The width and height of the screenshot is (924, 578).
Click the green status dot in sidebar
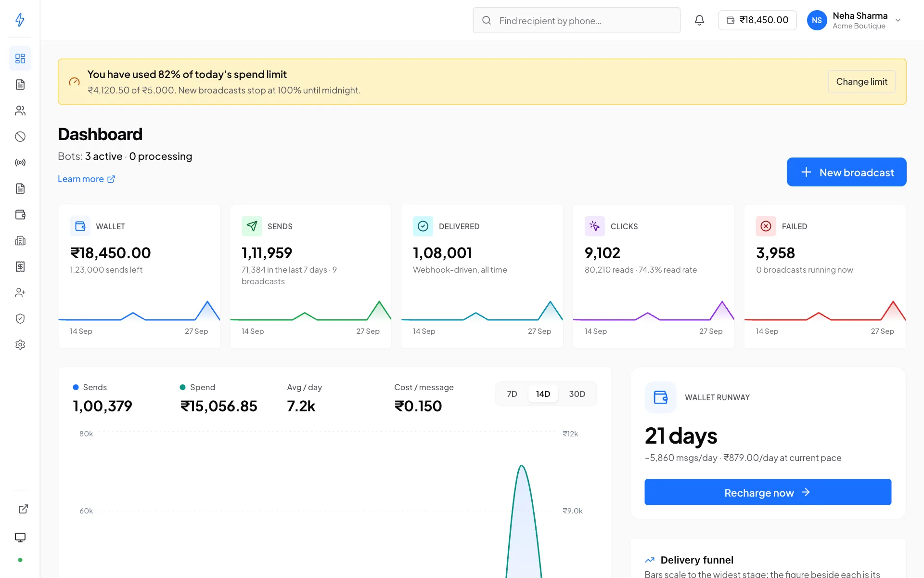pyautogui.click(x=20, y=560)
